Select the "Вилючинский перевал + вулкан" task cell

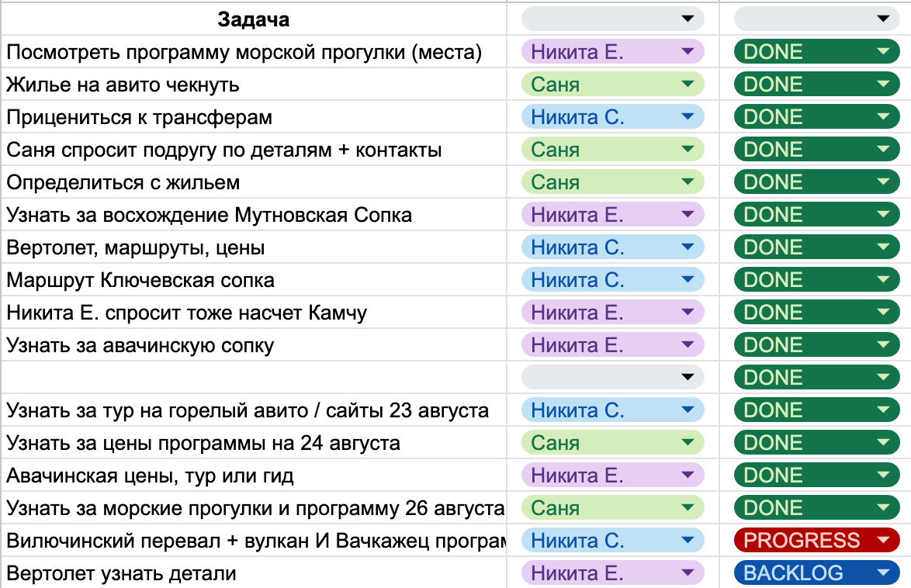(x=254, y=541)
